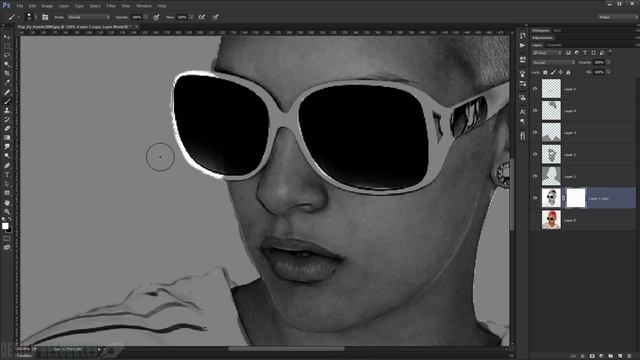Select the Hand tool
The width and height of the screenshot is (640, 360).
pyautogui.click(x=7, y=202)
